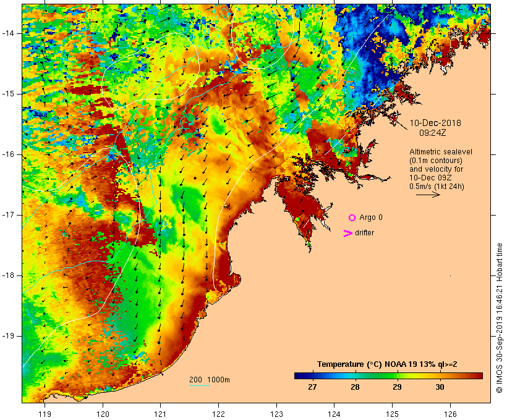Click the 10-Dec-2018 date label
The image size is (507, 420).
[435, 123]
